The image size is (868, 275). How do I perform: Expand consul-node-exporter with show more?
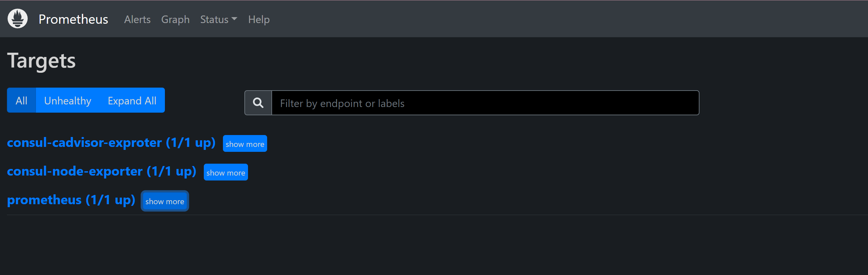(x=226, y=172)
